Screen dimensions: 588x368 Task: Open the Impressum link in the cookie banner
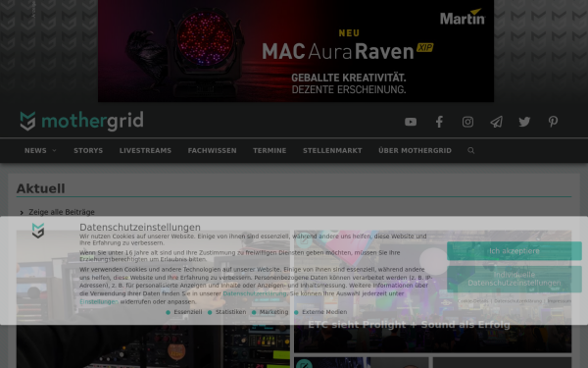(x=560, y=301)
